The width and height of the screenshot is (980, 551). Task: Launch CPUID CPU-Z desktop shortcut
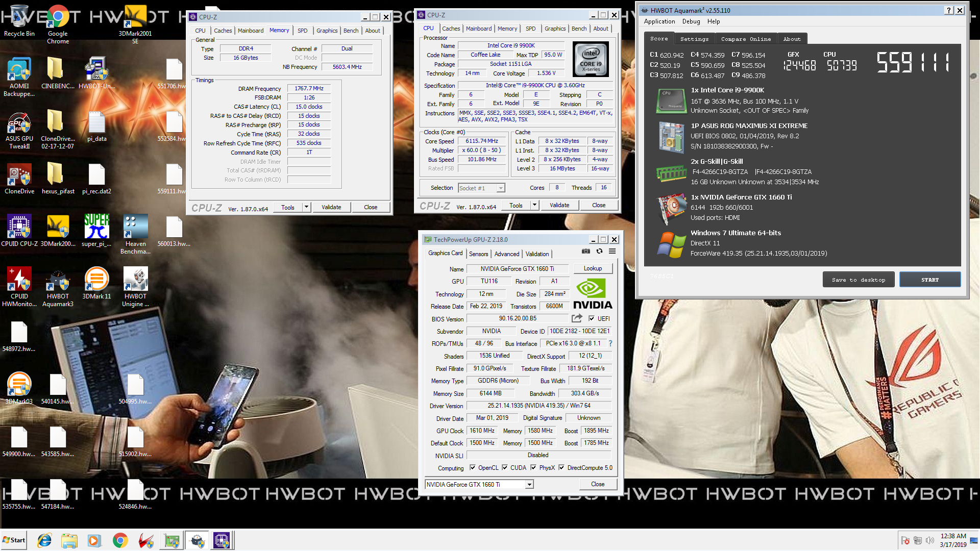click(19, 231)
